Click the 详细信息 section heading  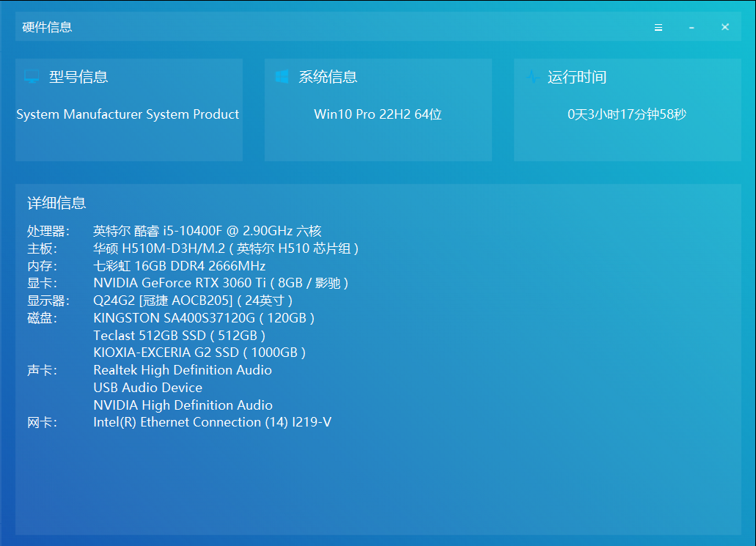57,203
